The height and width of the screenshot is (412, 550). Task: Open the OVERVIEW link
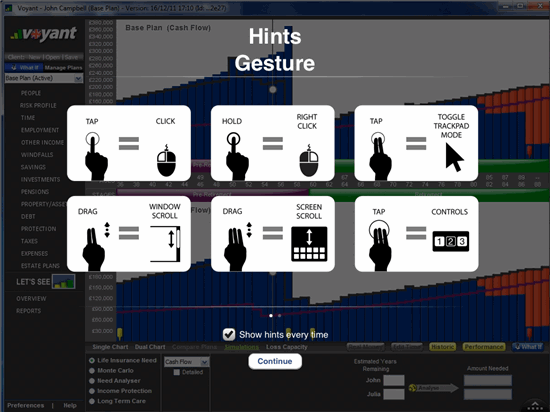(31, 299)
